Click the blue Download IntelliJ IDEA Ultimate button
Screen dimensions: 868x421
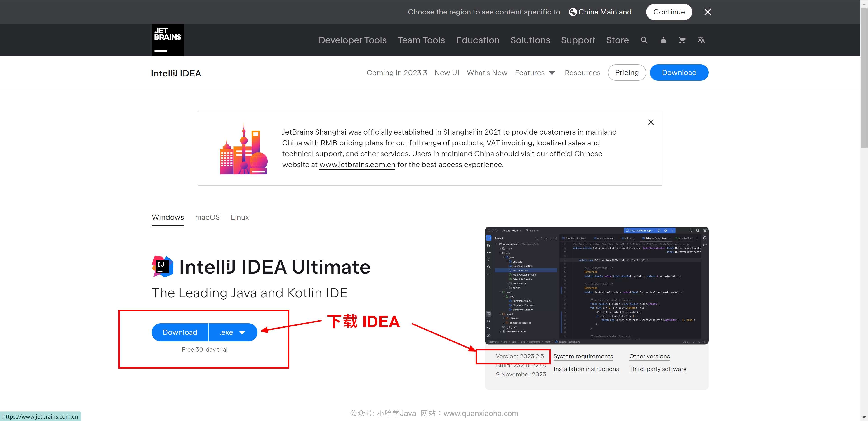pos(180,332)
